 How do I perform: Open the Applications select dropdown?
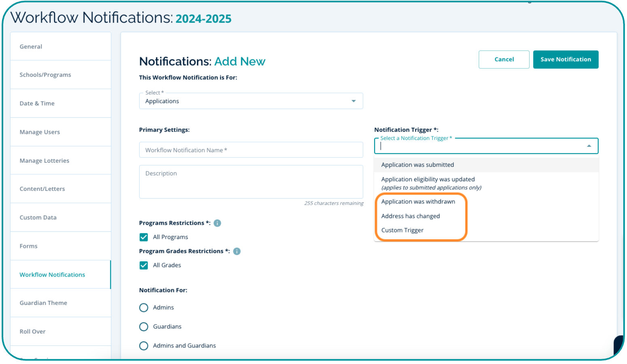pyautogui.click(x=251, y=101)
